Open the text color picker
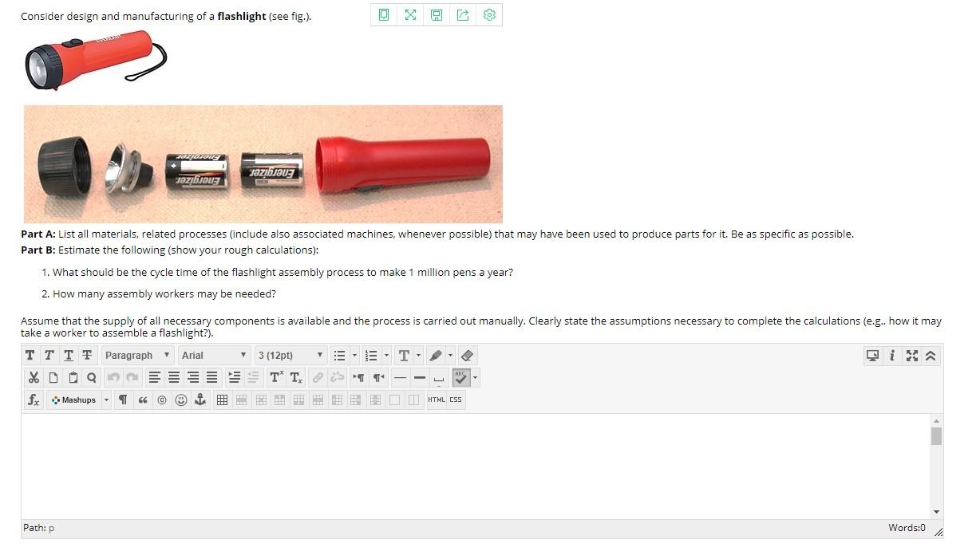The image size is (980, 559). click(405, 355)
